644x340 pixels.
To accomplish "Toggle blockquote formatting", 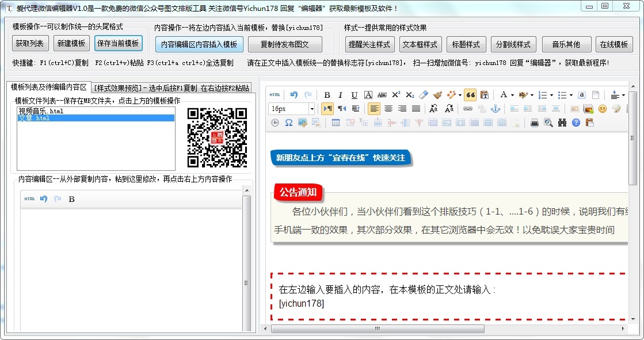I will pyautogui.click(x=472, y=94).
